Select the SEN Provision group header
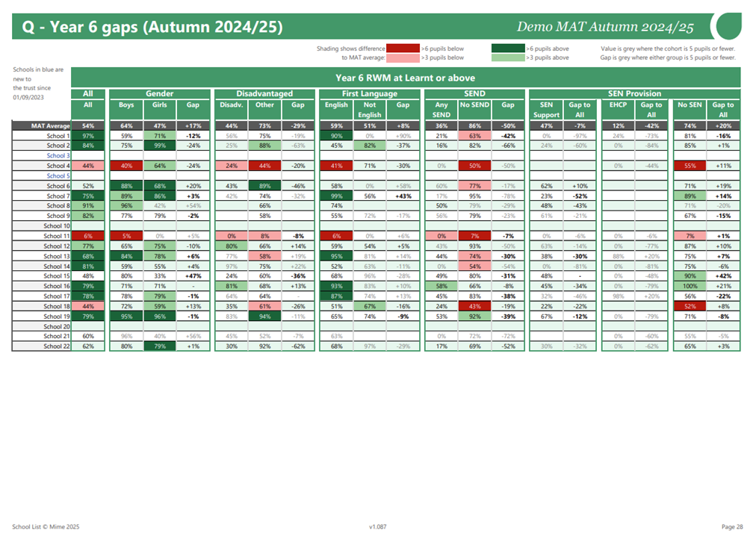The image size is (756, 533). click(634, 93)
